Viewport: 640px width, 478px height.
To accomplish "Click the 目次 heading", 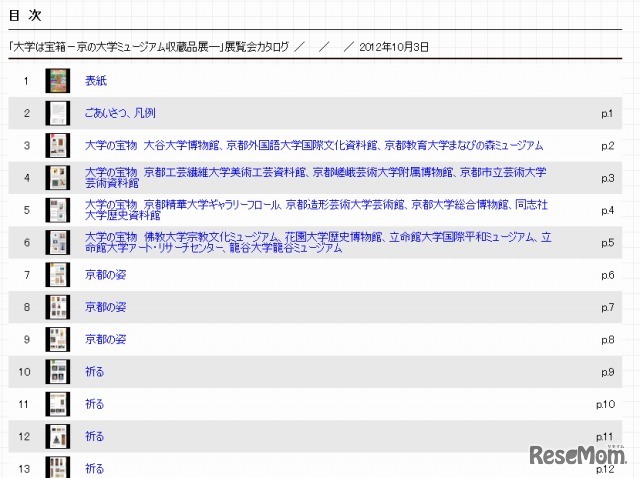I will [25, 15].
